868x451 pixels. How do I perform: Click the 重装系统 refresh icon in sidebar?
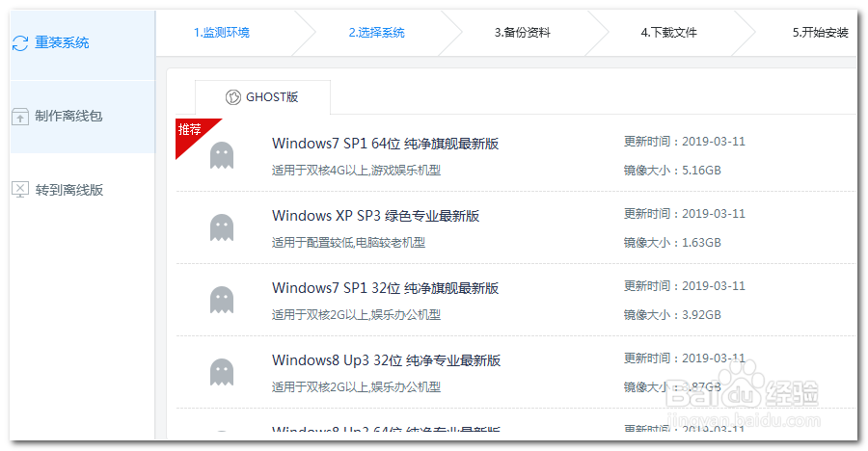coord(20,43)
